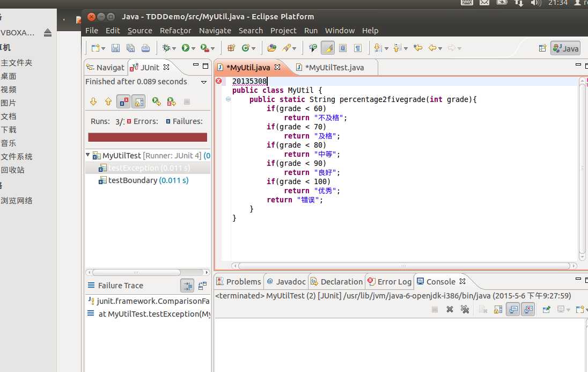Viewport: 588px width, 372px height.
Task: Select junit.framework.ComparisonFailure trace line
Action: coord(149,301)
